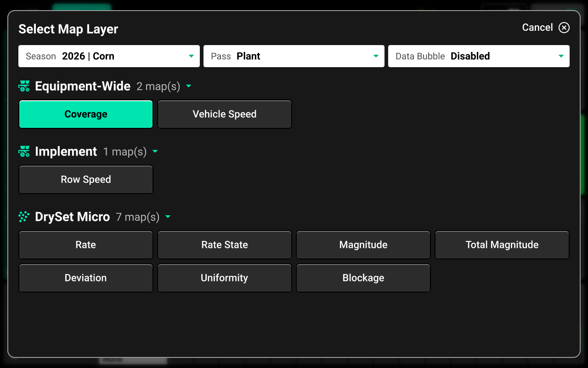
Task: Select the Uniformity map layer
Action: coord(225,278)
